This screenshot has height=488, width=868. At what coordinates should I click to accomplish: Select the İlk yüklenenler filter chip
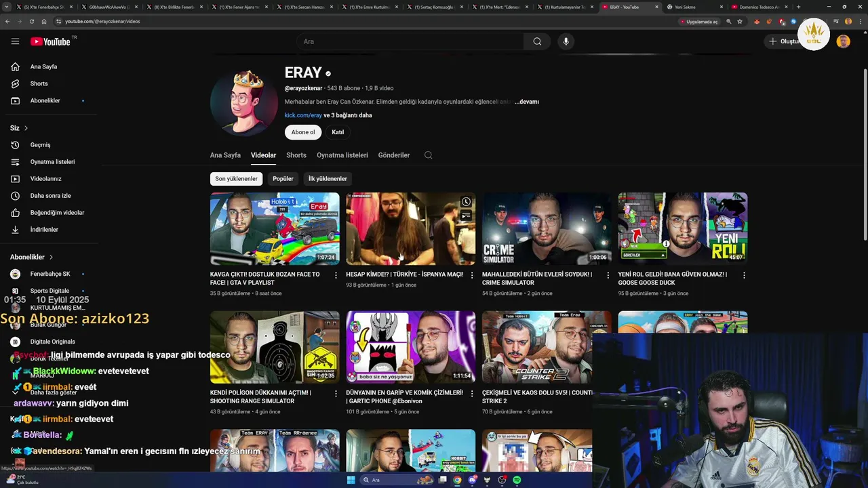(328, 179)
